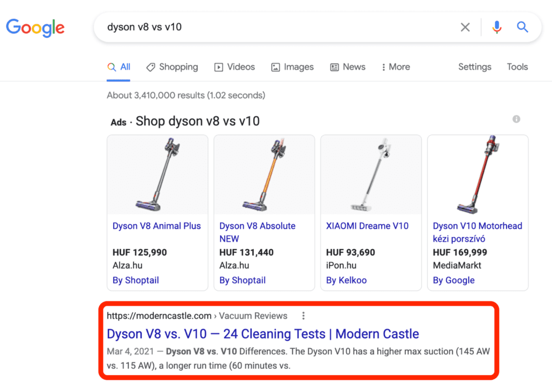Submit search with the magnifying glass icon

[522, 27]
